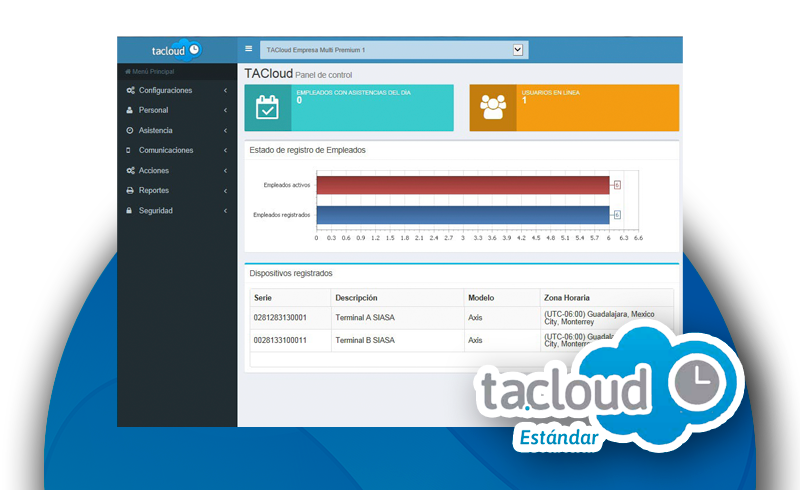Open the TACloud Empresa Multi Premium 1 dropdown
The image size is (800, 490).
coord(394,50)
